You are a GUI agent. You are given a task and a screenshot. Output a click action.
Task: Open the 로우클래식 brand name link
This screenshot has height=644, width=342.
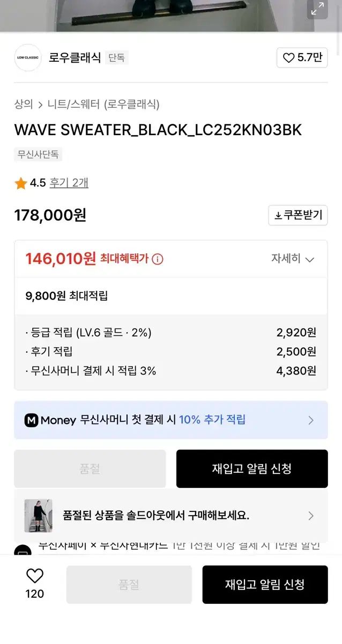point(75,58)
